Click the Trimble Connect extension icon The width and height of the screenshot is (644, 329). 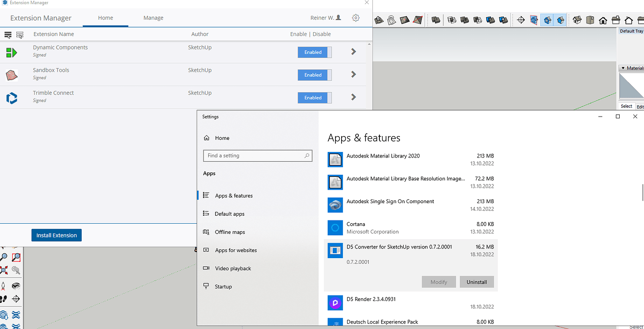pos(11,98)
